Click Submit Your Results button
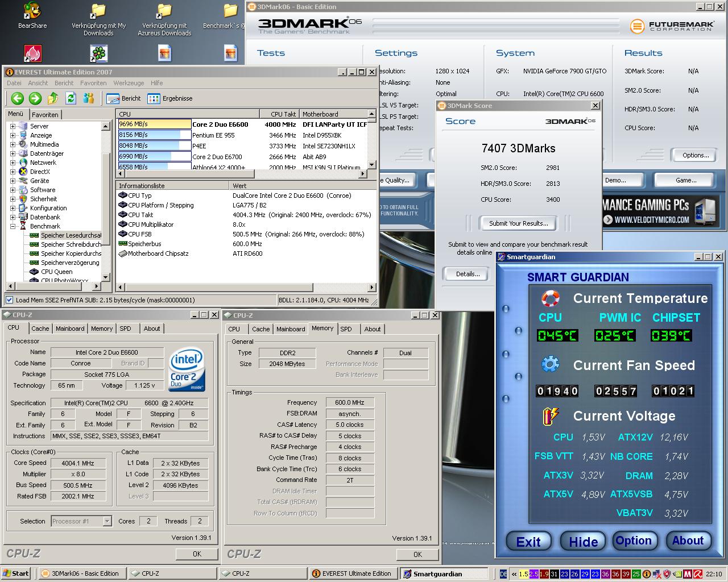 [518, 223]
